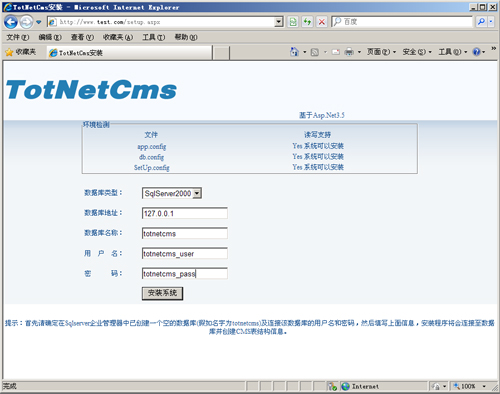Screen dimensions: 500x394
Task: Click the page icon in the address bar
Action: (53, 22)
